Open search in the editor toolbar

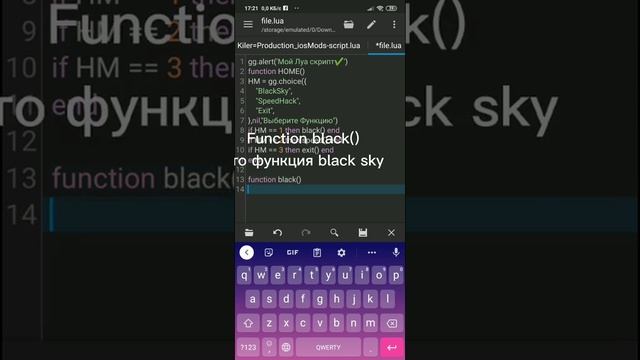coord(334,233)
